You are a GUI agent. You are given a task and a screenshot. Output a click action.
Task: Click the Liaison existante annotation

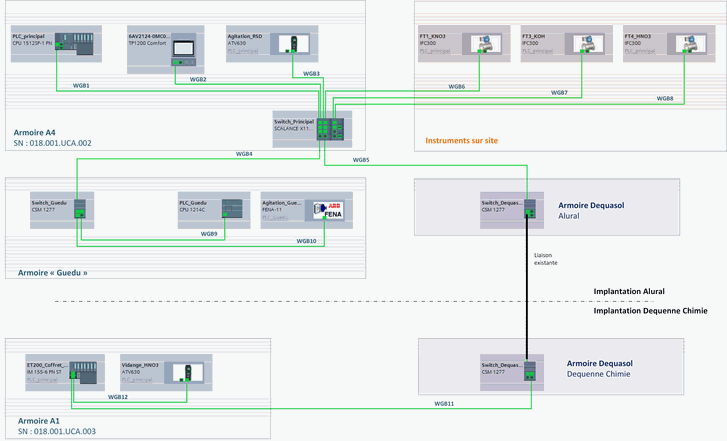[546, 259]
